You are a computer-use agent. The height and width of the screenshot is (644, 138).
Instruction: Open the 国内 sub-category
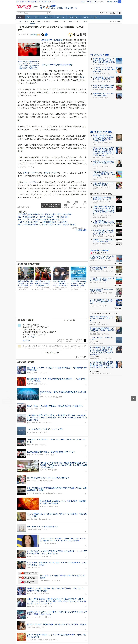pyautogui.click(x=26, y=21)
